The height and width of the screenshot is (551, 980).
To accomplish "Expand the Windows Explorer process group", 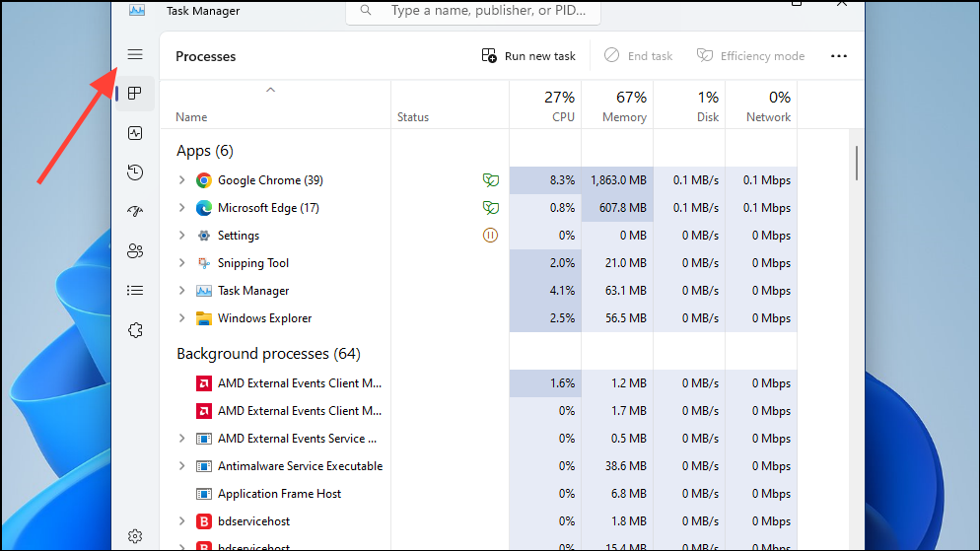I will 181,318.
